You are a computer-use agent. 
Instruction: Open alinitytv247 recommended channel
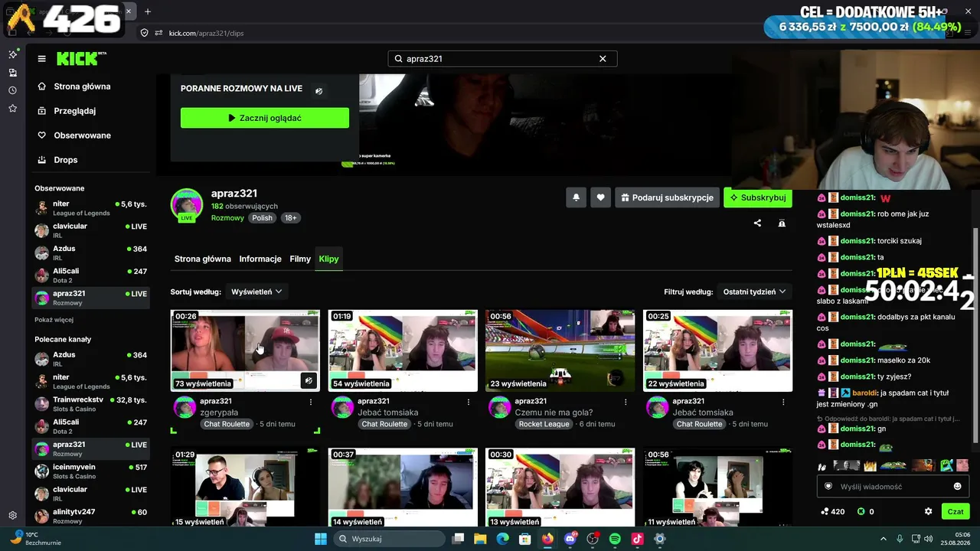click(90, 516)
